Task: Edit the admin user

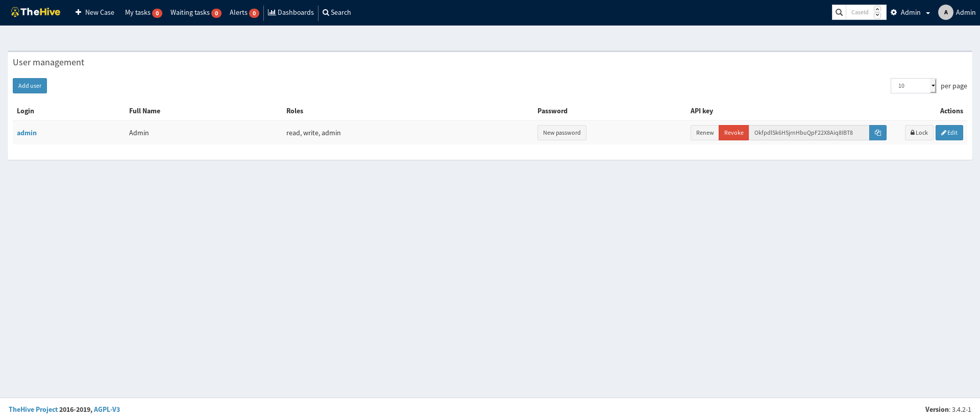Action: (949, 133)
